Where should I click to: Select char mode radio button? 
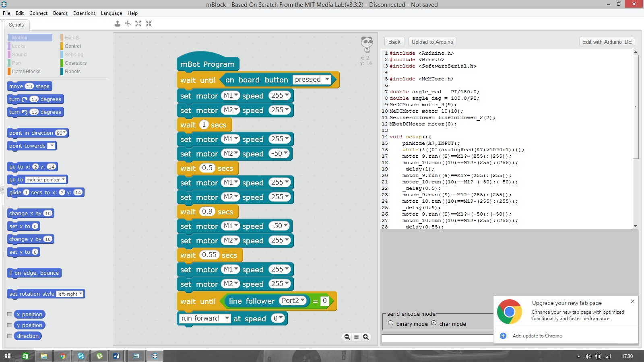[x=433, y=323]
